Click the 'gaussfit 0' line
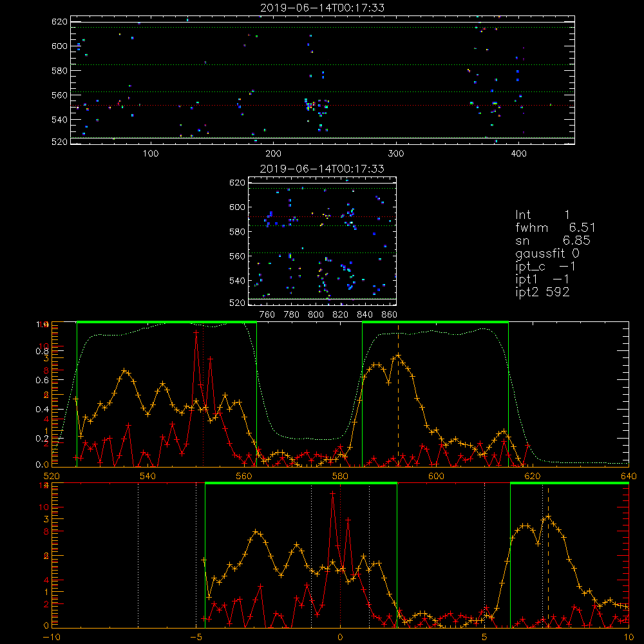This screenshot has height=644, width=644. (547, 253)
